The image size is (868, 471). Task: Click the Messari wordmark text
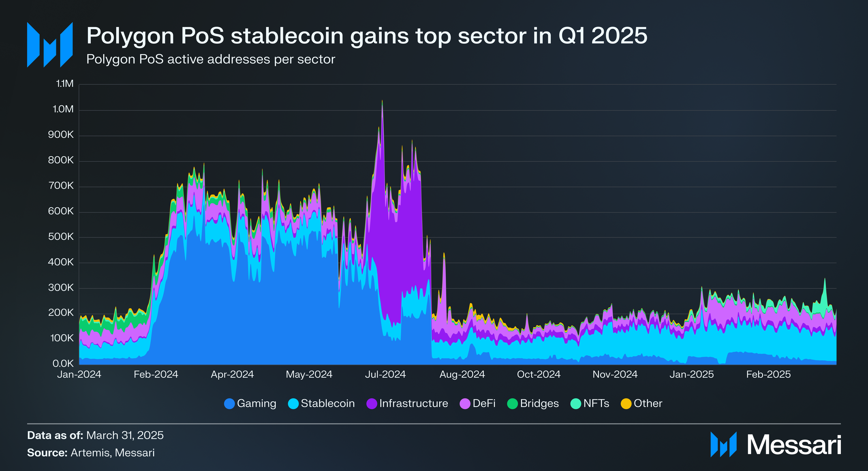(794, 445)
